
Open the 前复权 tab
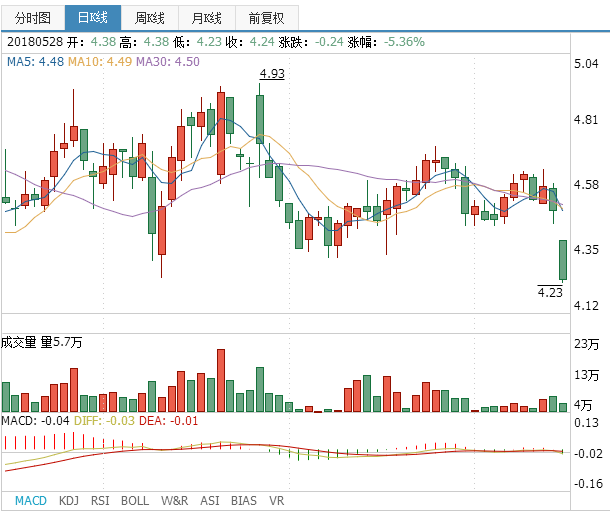267,18
